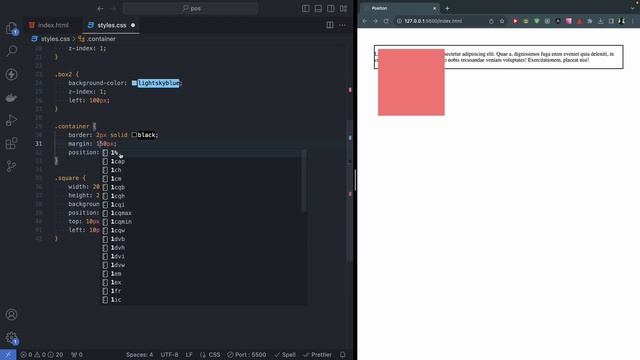640x360 pixels.
Task: Open browser extensions puzzle icon
Action: pyautogui.click(x=590, y=21)
